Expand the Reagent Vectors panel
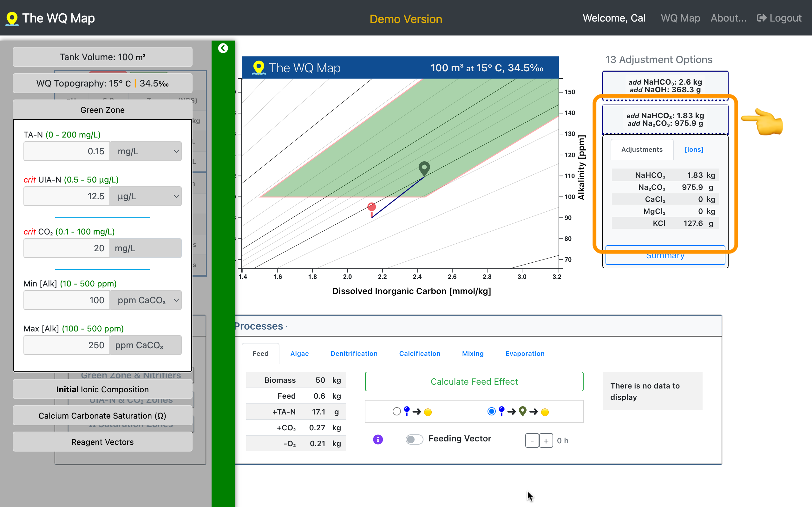 tap(102, 442)
